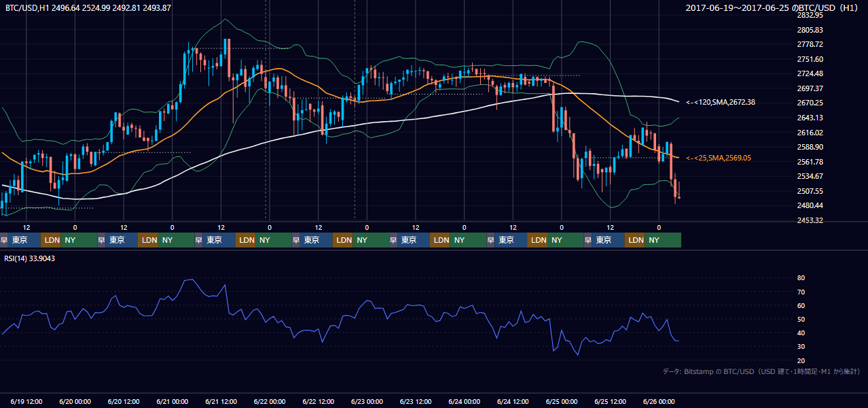
Task: Click price axis value 2534.67
Action: tap(810, 176)
